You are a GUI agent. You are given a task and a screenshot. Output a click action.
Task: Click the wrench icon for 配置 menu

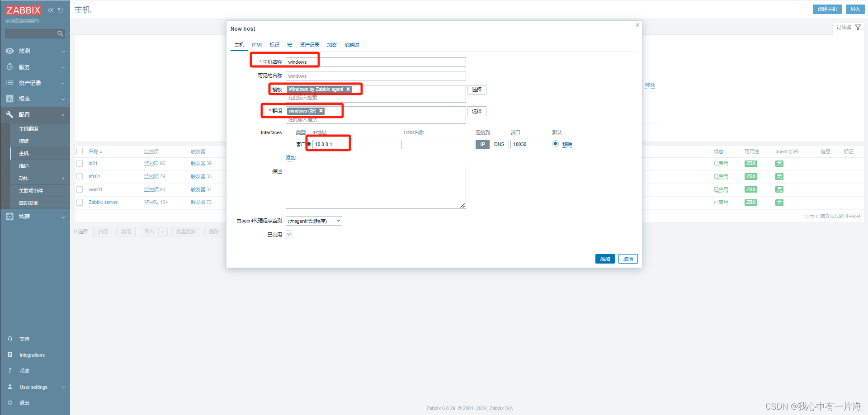pyautogui.click(x=9, y=114)
